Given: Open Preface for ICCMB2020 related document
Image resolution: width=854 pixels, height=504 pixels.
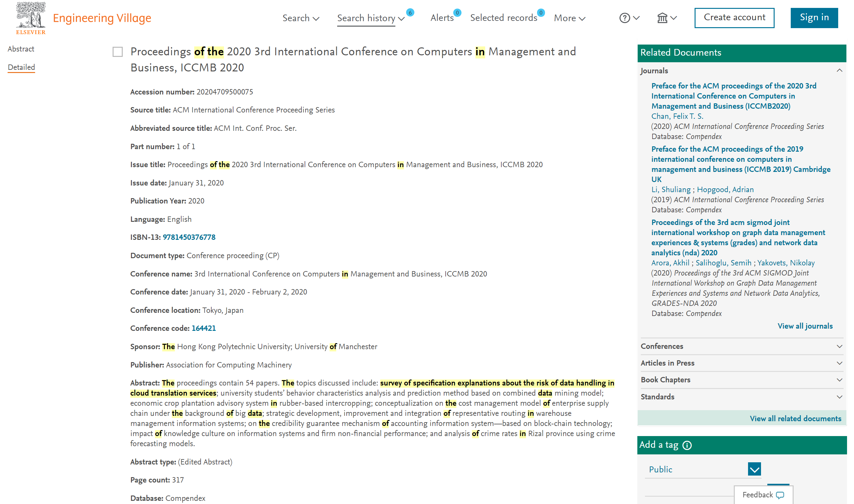Looking at the screenshot, I should click(x=734, y=96).
